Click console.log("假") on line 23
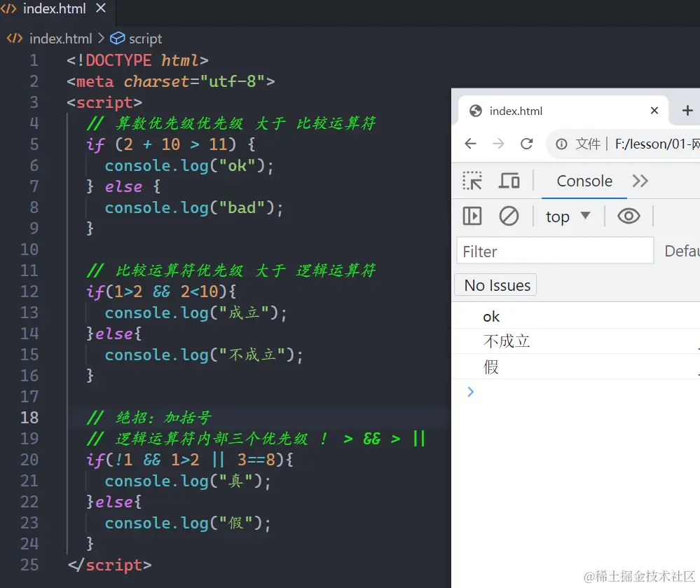This screenshot has width=700, height=588. pyautogui.click(x=188, y=523)
